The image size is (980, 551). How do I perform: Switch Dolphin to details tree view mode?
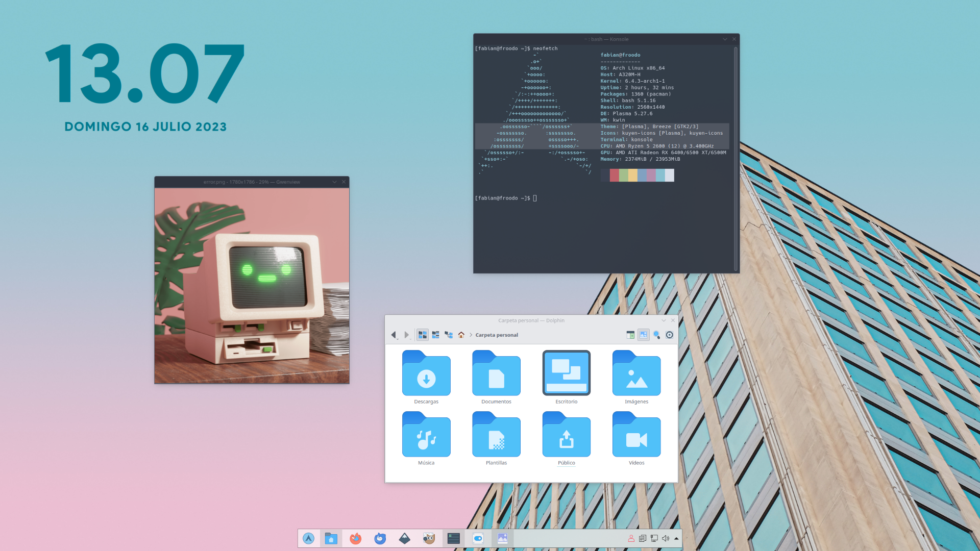click(x=449, y=335)
